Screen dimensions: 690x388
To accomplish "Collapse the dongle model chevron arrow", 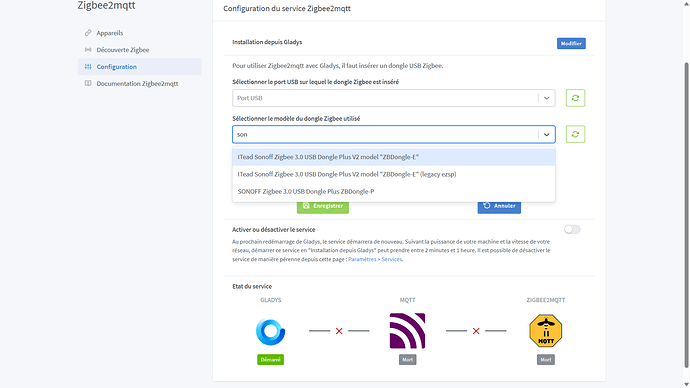I will [547, 135].
